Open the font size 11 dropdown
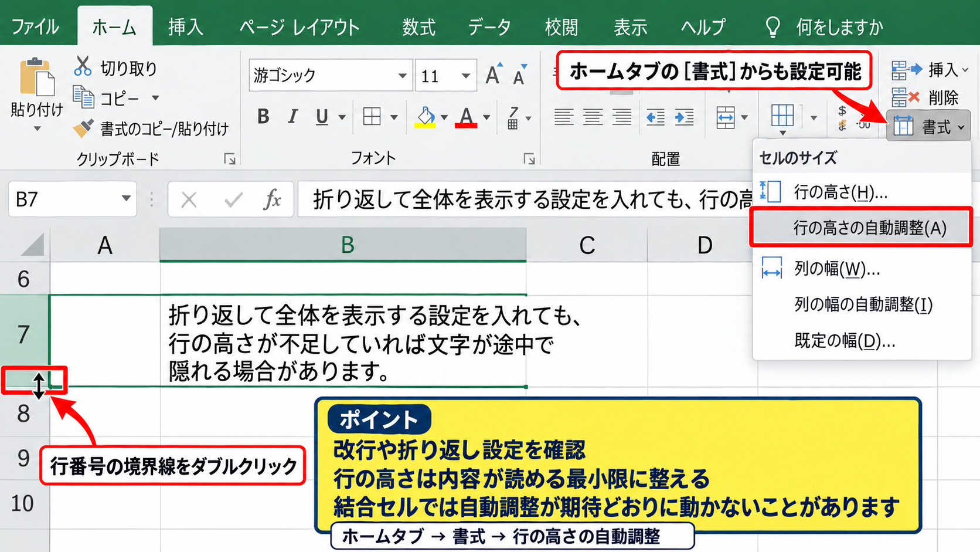The width and height of the screenshot is (980, 552). click(x=465, y=76)
